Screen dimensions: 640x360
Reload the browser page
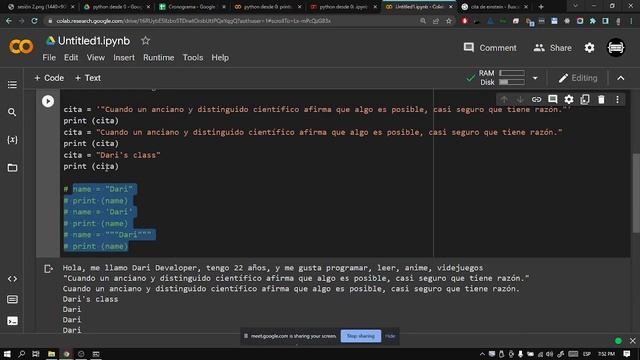click(x=35, y=21)
